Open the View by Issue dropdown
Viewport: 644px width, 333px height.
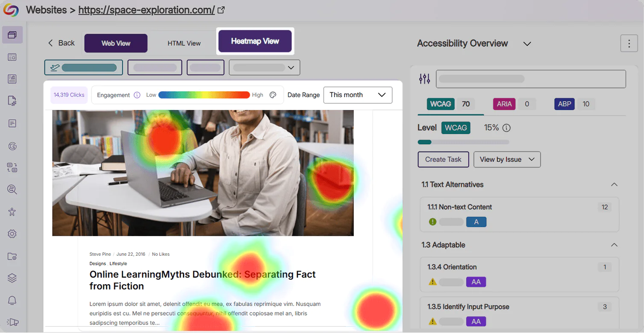(x=507, y=159)
